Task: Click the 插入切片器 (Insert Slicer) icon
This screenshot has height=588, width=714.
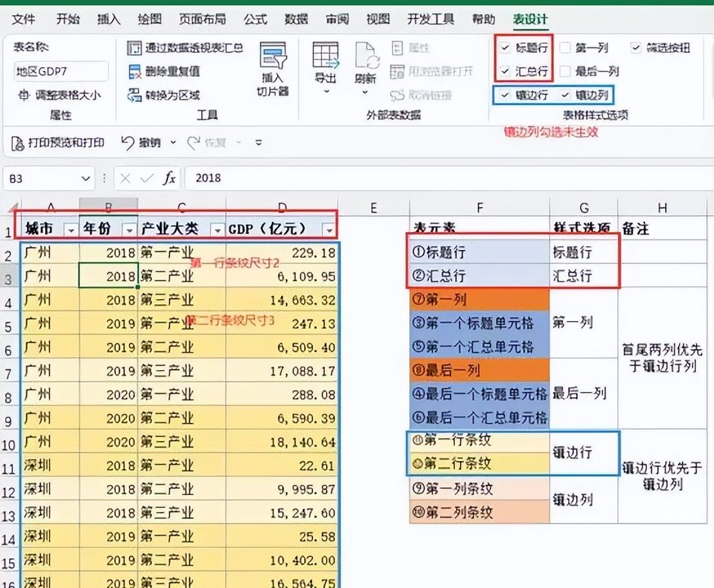Action: [273, 57]
